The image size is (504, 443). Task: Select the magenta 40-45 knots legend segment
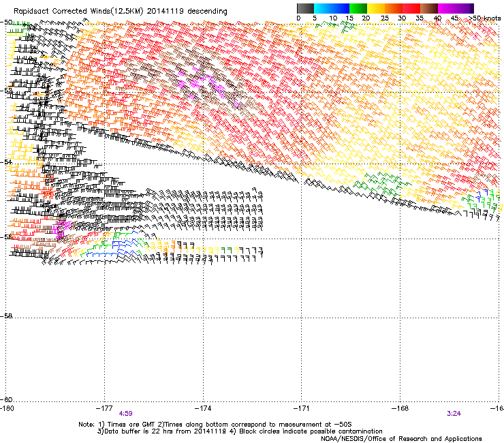pyautogui.click(x=447, y=8)
